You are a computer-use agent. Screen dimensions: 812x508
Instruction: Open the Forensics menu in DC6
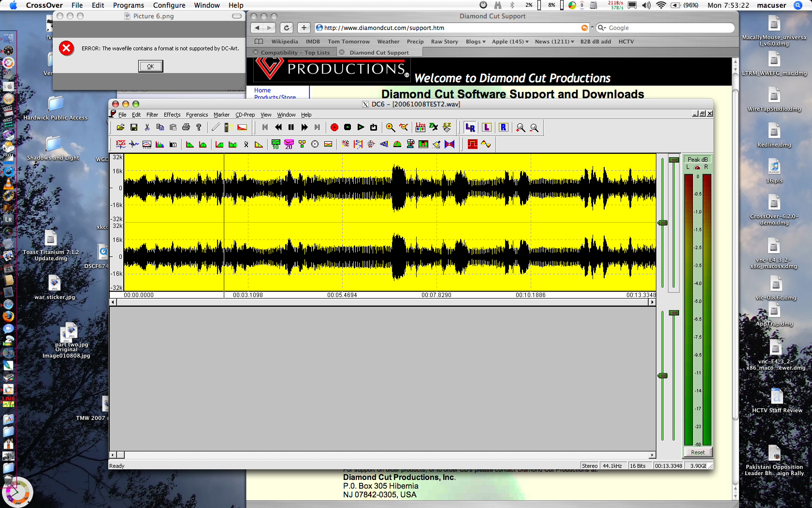coord(197,115)
